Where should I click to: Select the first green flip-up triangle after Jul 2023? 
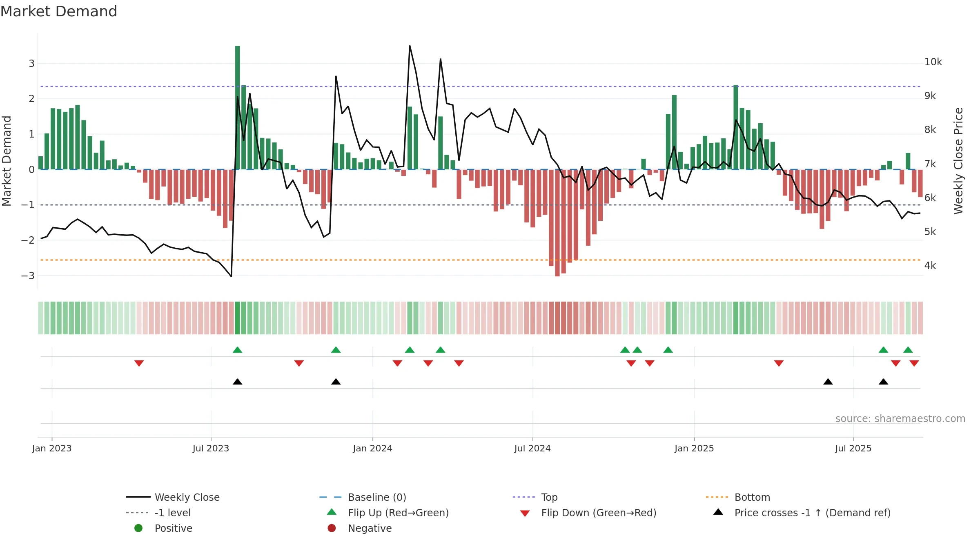(237, 349)
